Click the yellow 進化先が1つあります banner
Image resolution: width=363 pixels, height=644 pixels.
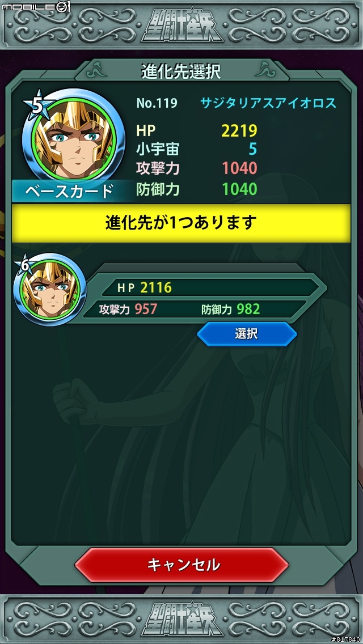(x=181, y=223)
